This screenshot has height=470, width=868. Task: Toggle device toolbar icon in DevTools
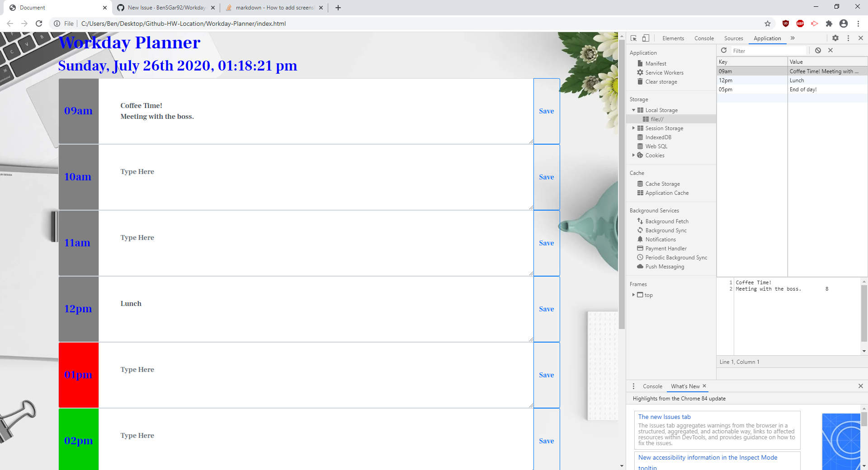point(646,38)
